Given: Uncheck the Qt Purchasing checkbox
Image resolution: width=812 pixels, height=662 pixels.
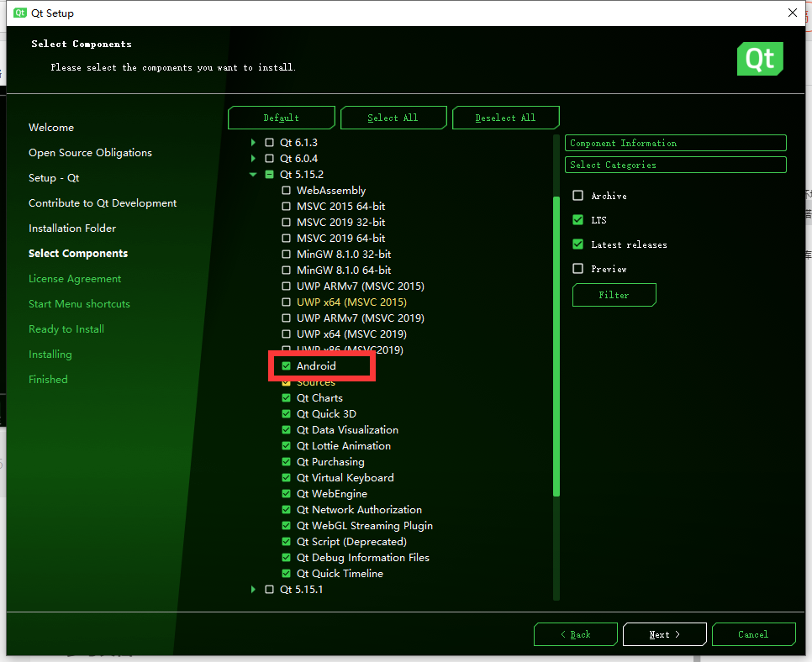Looking at the screenshot, I should pos(286,462).
